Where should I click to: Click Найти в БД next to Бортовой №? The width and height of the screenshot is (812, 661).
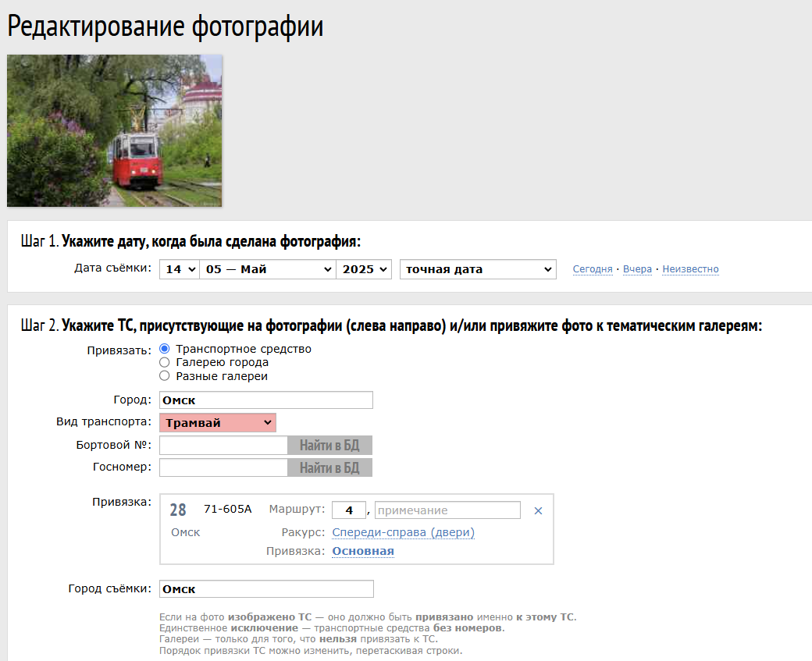click(329, 445)
